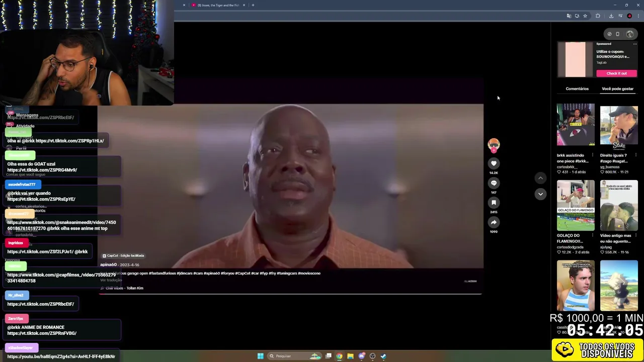Click the 14.2K likes count
This screenshot has width=644, height=362.
pos(494,172)
